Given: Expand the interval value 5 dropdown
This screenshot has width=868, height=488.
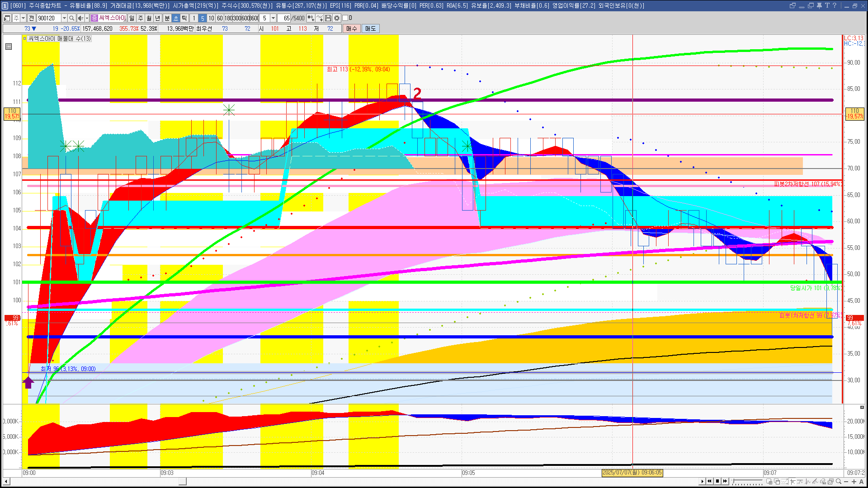Looking at the screenshot, I should 273,18.
